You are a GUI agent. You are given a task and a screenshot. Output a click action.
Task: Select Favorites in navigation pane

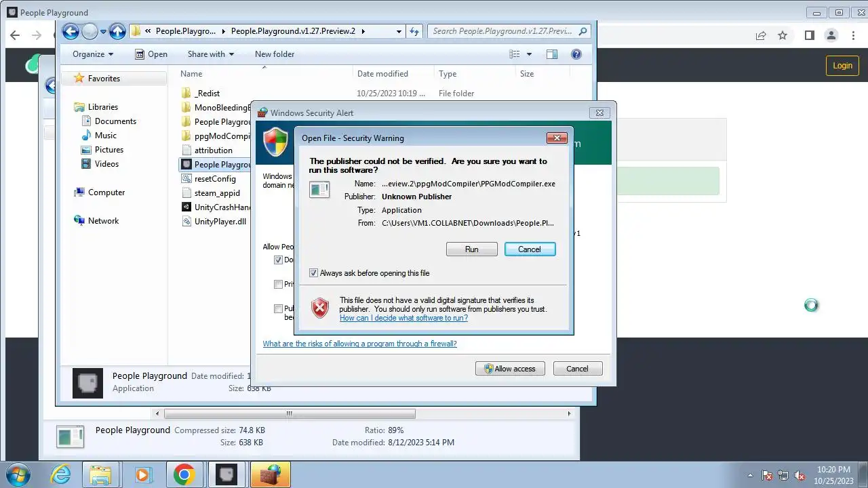104,79
